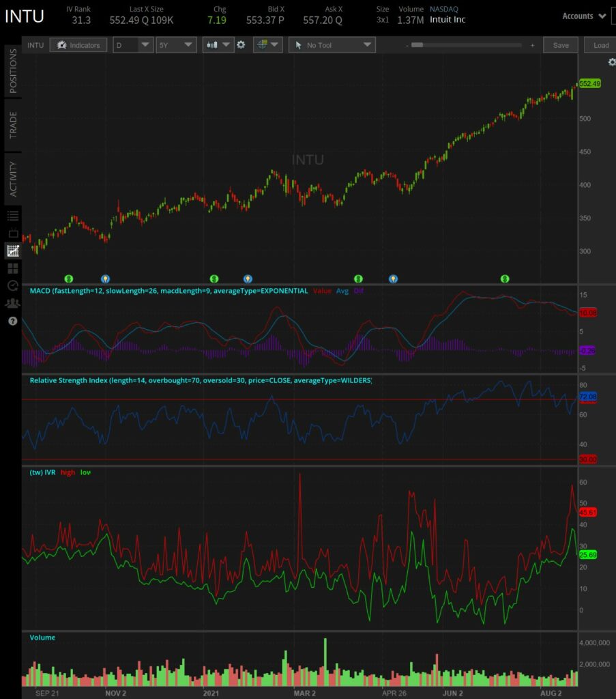Image resolution: width=616 pixels, height=699 pixels.
Task: Open the No Tool drawing dropdown
Action: (332, 45)
